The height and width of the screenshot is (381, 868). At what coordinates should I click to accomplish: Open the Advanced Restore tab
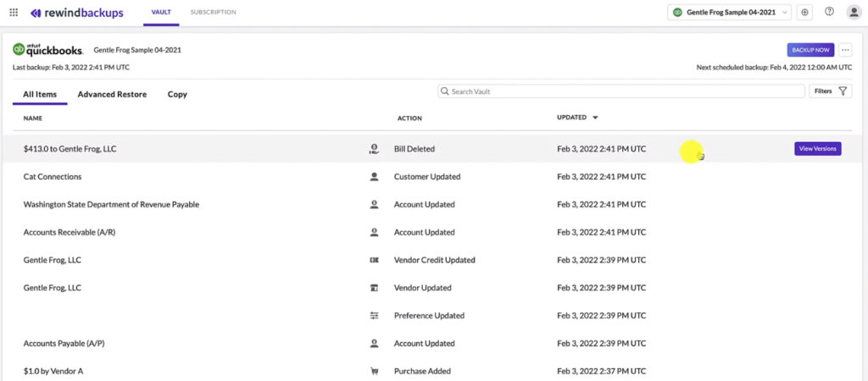pos(113,95)
